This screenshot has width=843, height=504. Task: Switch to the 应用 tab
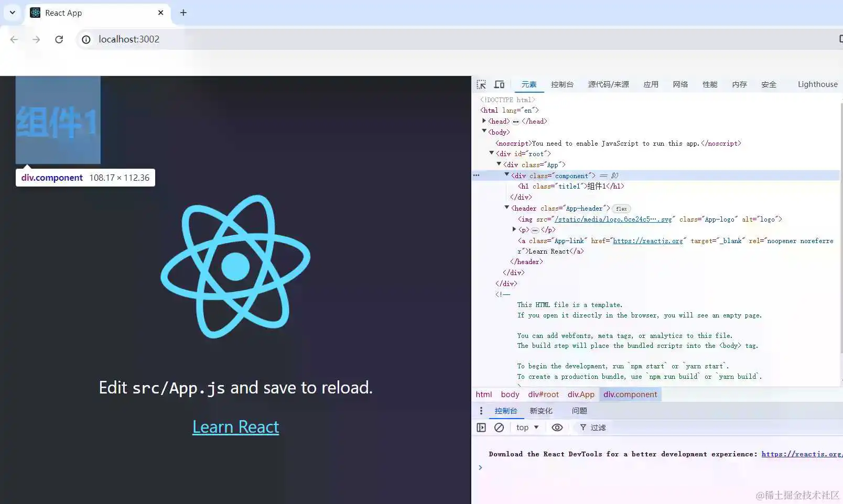coord(651,84)
